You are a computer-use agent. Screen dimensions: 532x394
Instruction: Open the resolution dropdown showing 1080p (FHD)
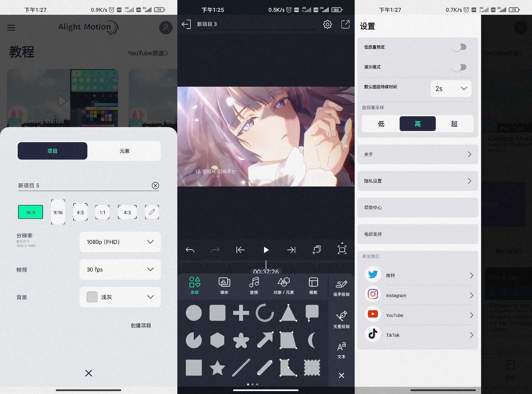[120, 242]
